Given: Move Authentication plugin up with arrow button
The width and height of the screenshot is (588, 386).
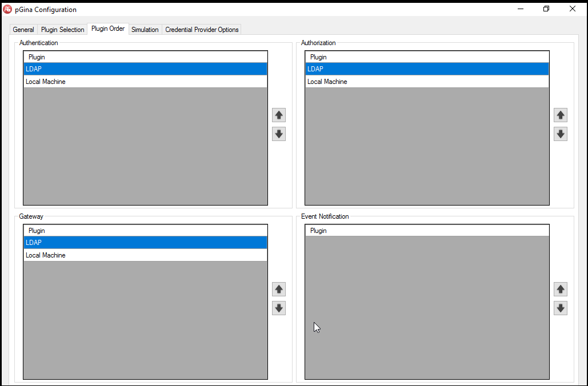Looking at the screenshot, I should pyautogui.click(x=279, y=115).
